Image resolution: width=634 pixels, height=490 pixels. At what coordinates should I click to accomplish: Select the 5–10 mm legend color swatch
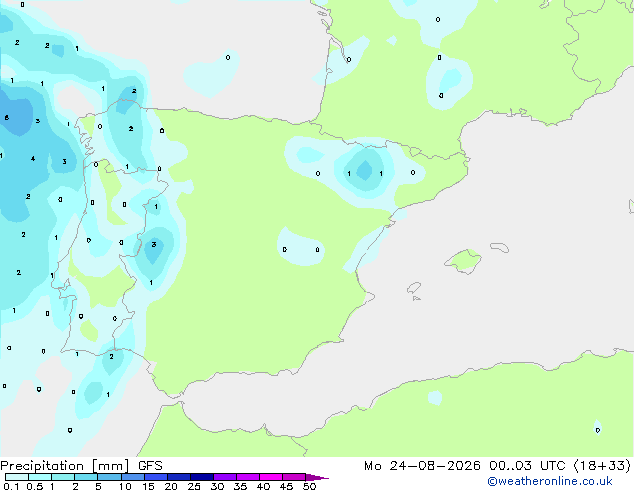109,477
